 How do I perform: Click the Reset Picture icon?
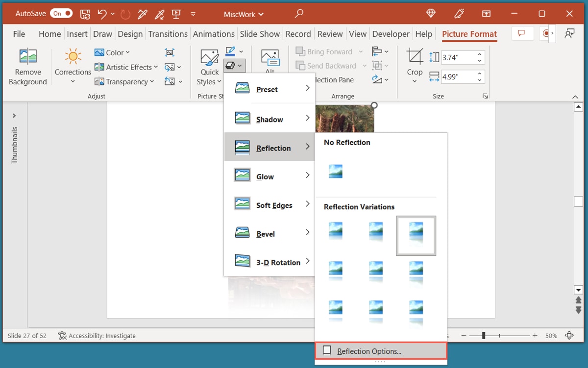click(x=170, y=81)
